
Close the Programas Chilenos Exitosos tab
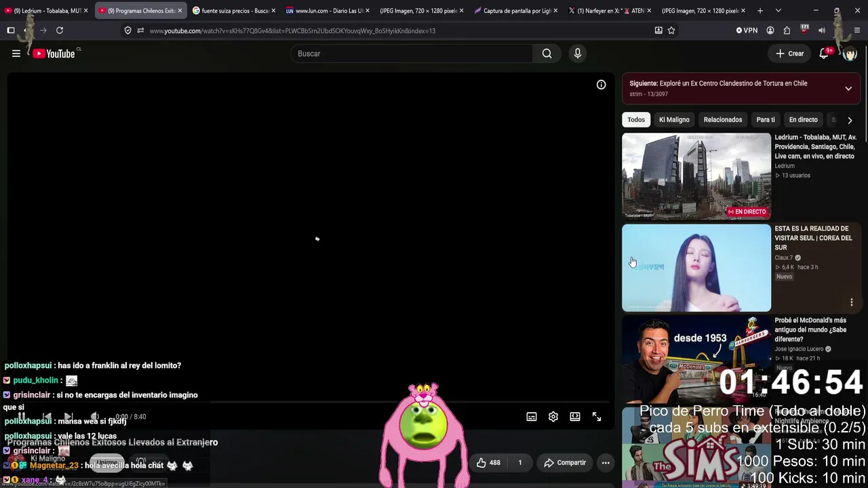pos(180,11)
